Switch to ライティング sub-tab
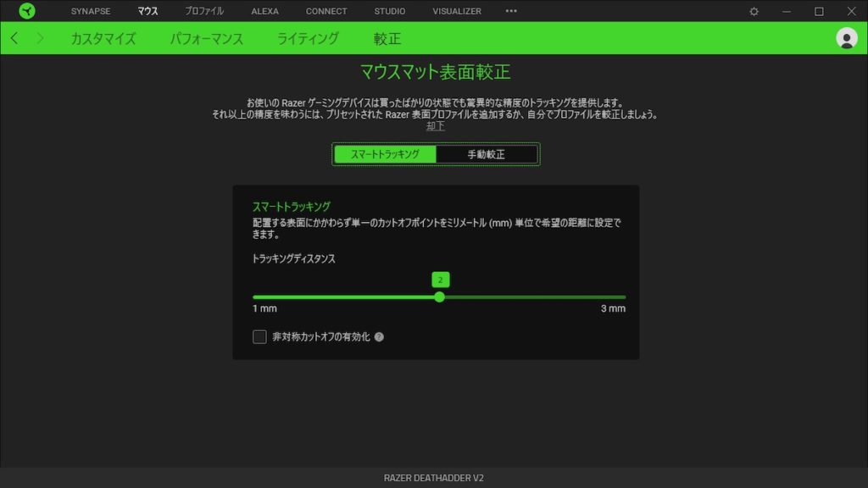The image size is (868, 488). (308, 39)
